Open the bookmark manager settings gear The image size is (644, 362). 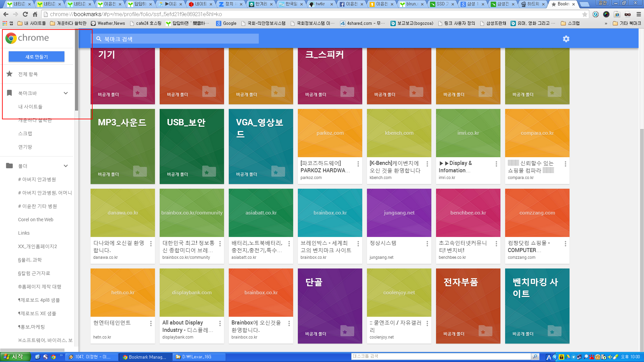click(566, 39)
